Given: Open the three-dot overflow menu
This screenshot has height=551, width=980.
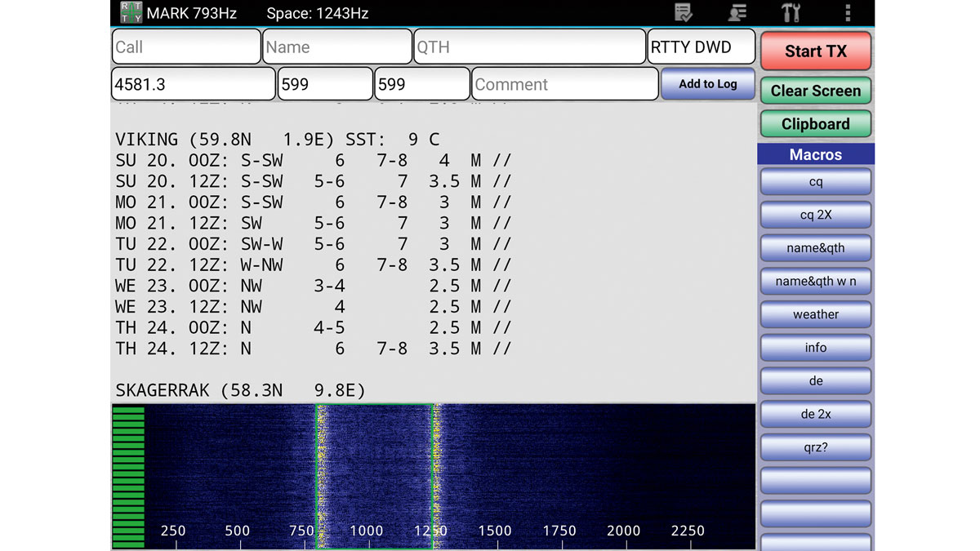Looking at the screenshot, I should point(848,13).
